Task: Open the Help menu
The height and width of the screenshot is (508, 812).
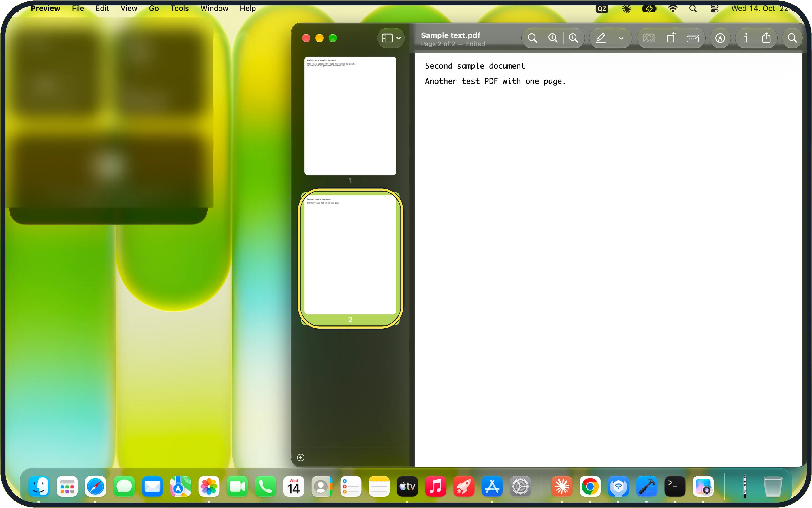Action: [x=248, y=8]
